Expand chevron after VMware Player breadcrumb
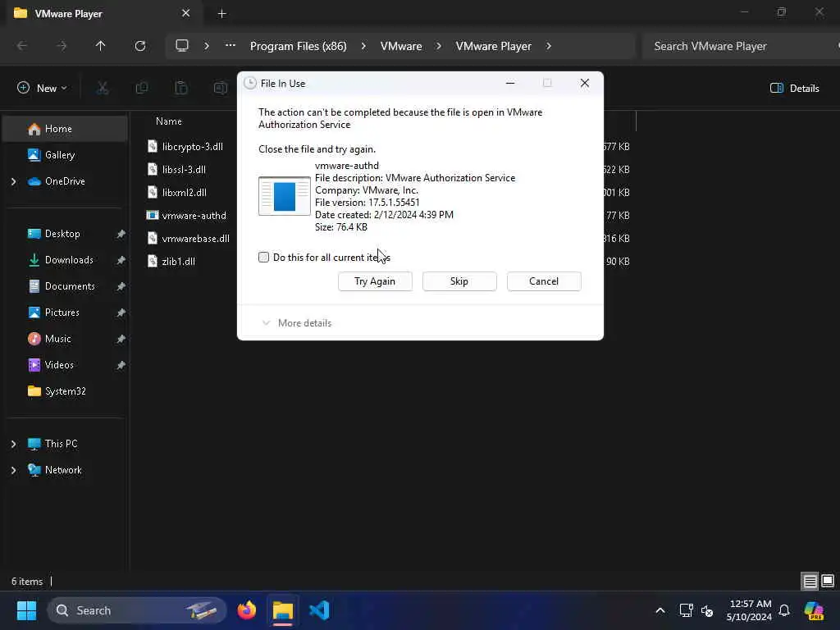 tap(549, 46)
